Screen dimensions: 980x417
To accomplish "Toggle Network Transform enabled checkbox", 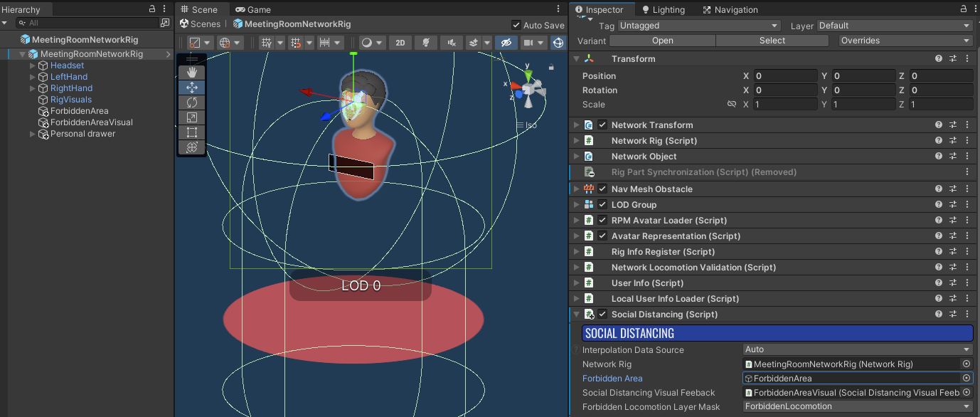I will [602, 125].
